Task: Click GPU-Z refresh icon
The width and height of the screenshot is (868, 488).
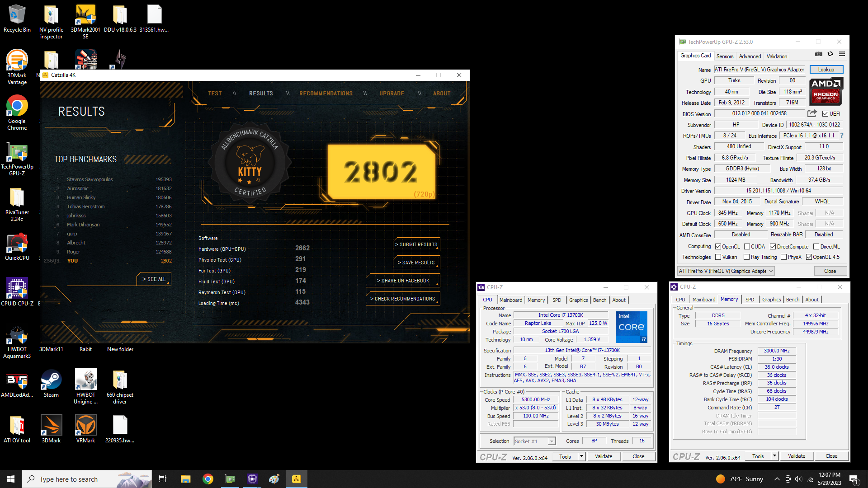Action: pyautogui.click(x=830, y=54)
